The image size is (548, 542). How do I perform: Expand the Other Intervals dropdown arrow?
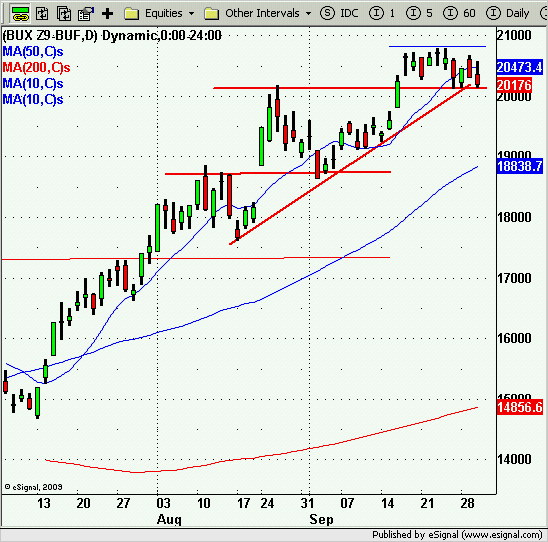pyautogui.click(x=308, y=14)
